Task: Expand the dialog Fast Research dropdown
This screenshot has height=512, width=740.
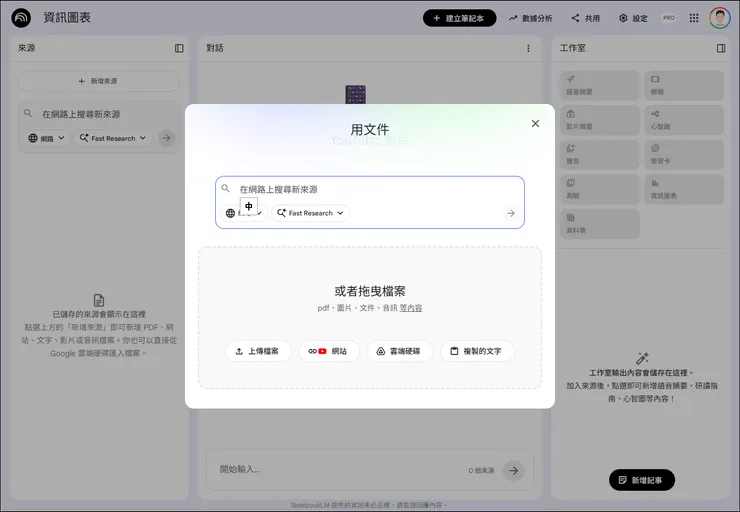Action: pos(311,213)
